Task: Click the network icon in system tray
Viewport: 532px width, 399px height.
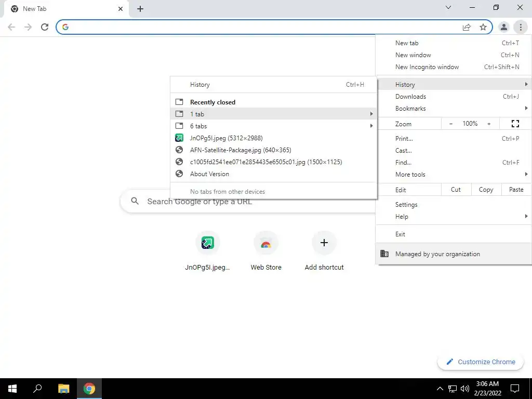Action: click(x=453, y=389)
